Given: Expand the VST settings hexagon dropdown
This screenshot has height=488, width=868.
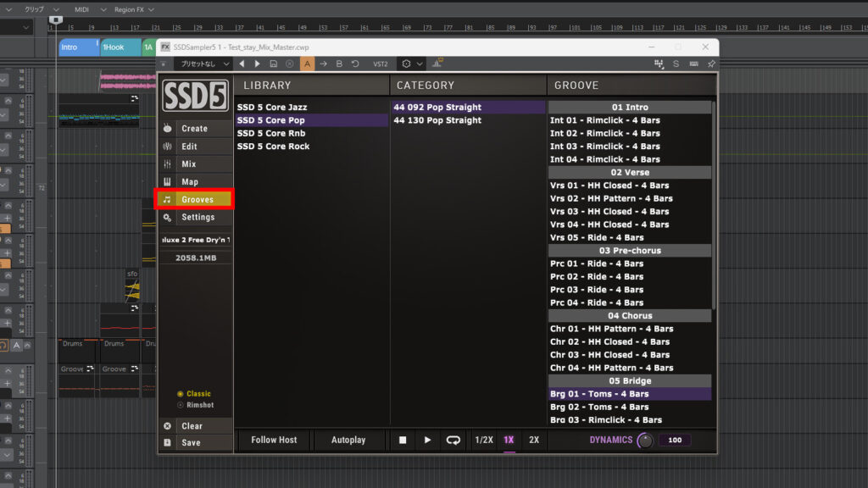Looking at the screenshot, I should 412,64.
